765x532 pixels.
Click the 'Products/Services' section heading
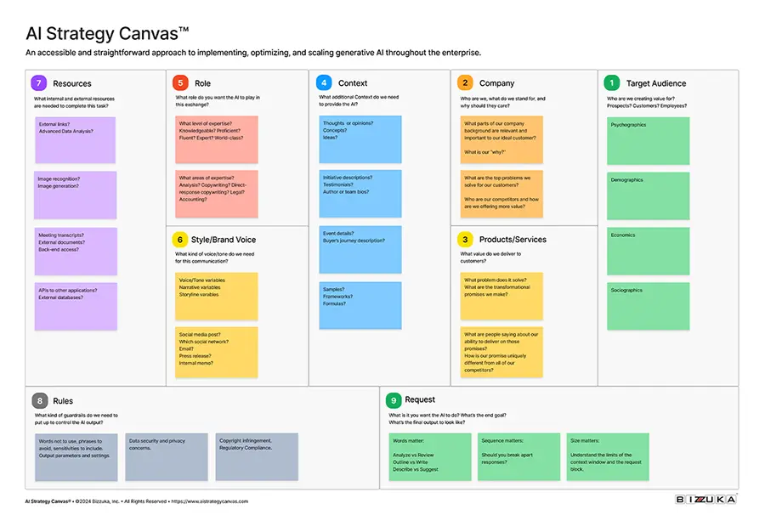513,240
